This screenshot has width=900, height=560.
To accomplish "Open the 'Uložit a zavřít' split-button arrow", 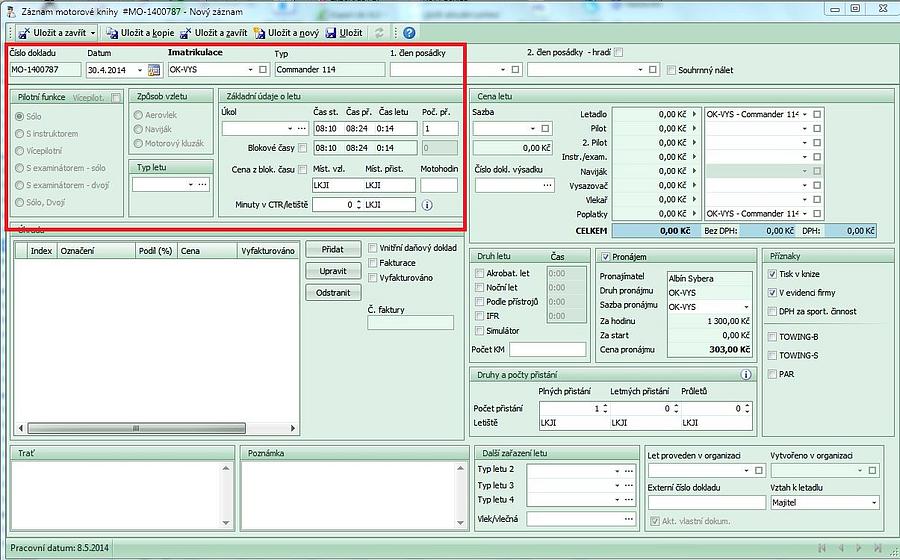I will point(91,33).
